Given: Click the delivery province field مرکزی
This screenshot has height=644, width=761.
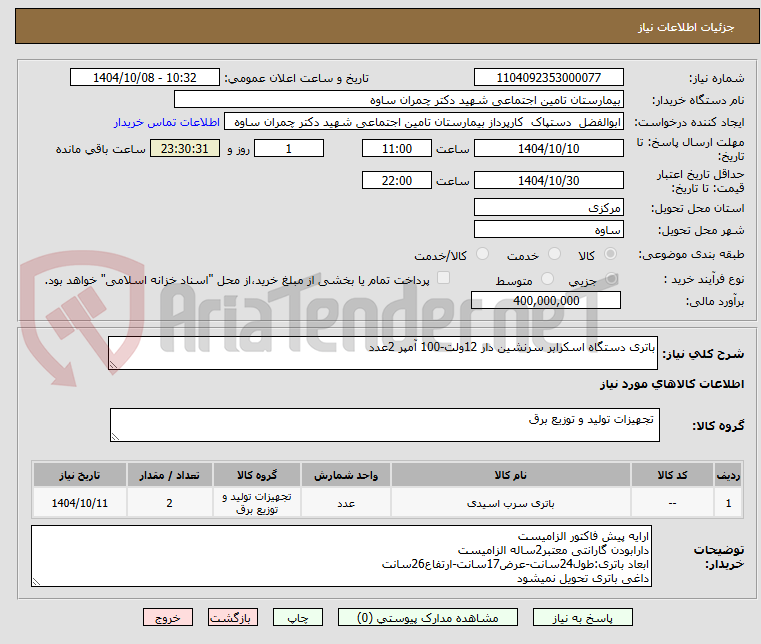Looking at the screenshot, I should point(548,207).
